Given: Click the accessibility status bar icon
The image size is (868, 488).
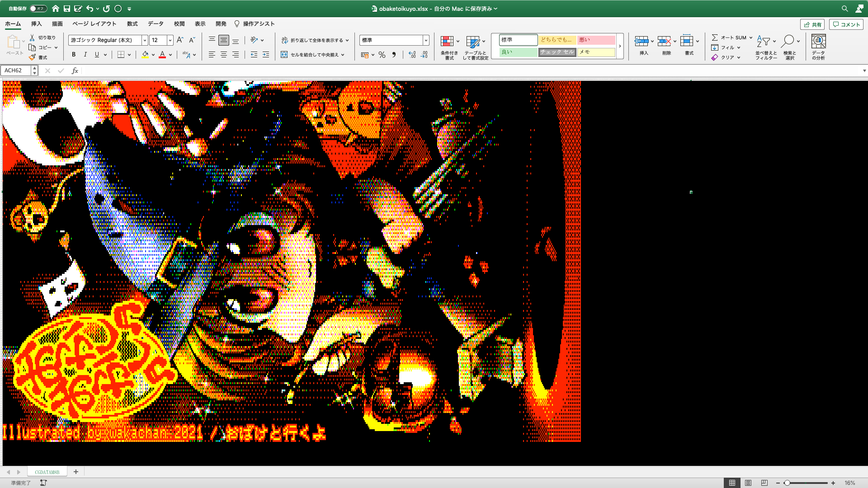Looking at the screenshot, I should click(x=43, y=483).
